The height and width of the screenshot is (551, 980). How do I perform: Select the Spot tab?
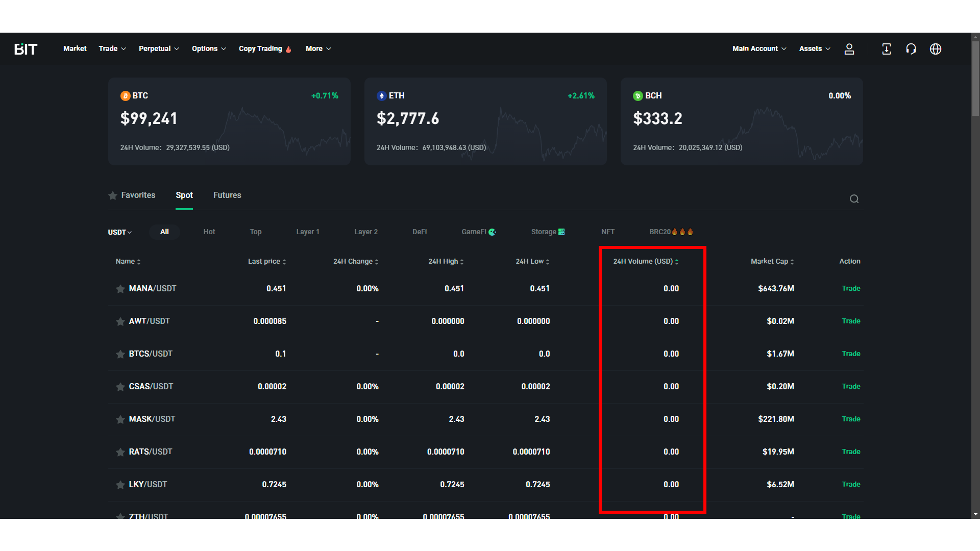click(x=184, y=195)
